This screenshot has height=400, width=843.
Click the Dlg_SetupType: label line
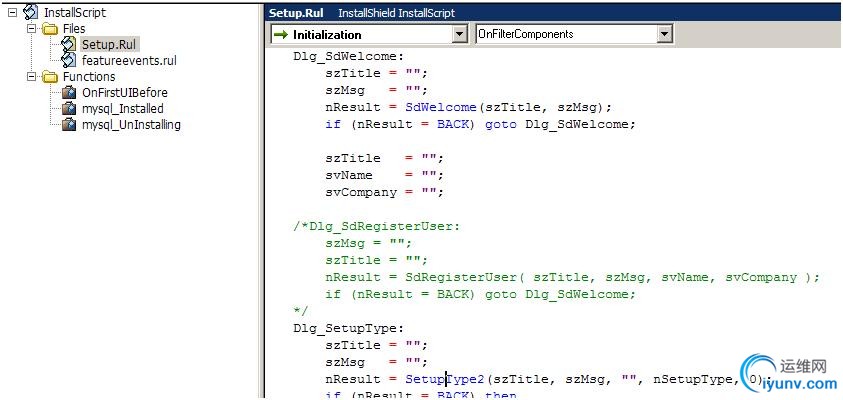pyautogui.click(x=348, y=328)
